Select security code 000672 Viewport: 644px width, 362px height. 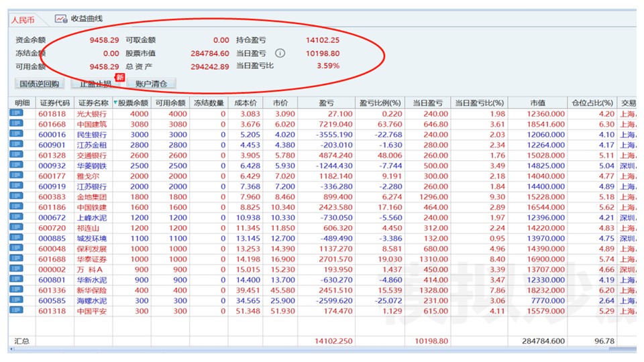52,217
